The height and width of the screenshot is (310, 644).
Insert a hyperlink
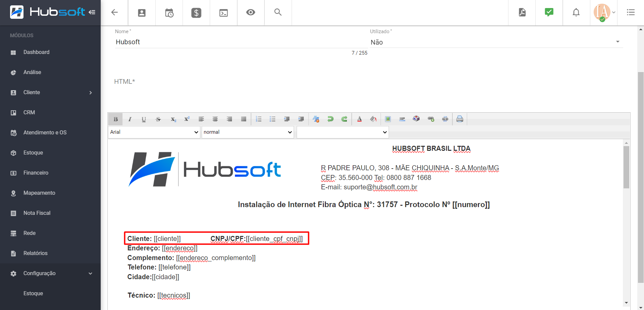tap(431, 119)
